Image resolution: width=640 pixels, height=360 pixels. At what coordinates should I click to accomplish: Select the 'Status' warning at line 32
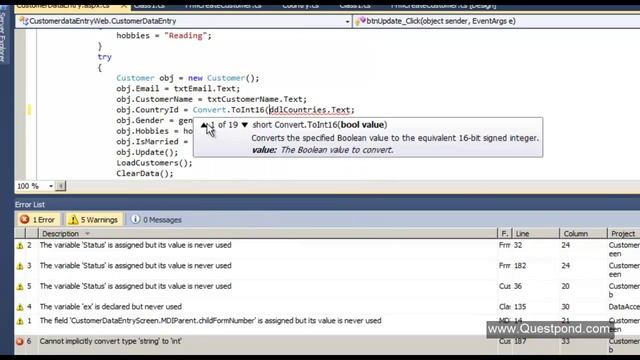coord(327,249)
